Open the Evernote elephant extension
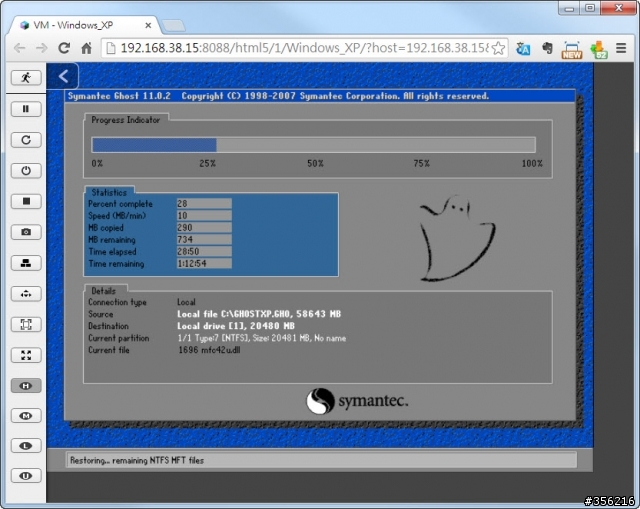 click(x=547, y=48)
